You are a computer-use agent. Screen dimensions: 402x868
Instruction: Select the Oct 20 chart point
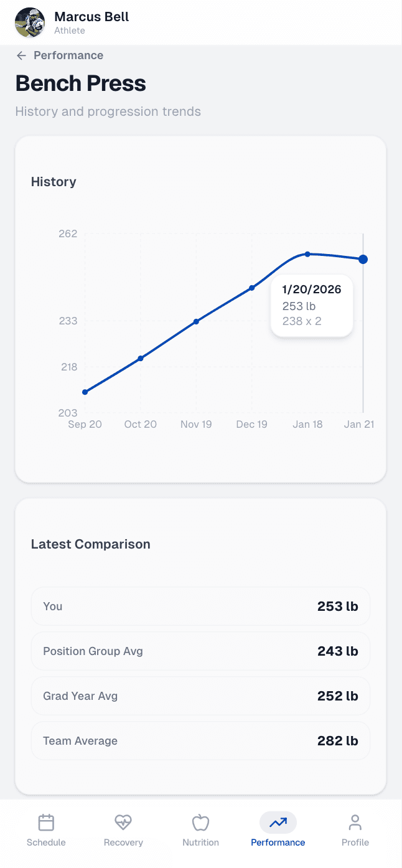point(141,358)
